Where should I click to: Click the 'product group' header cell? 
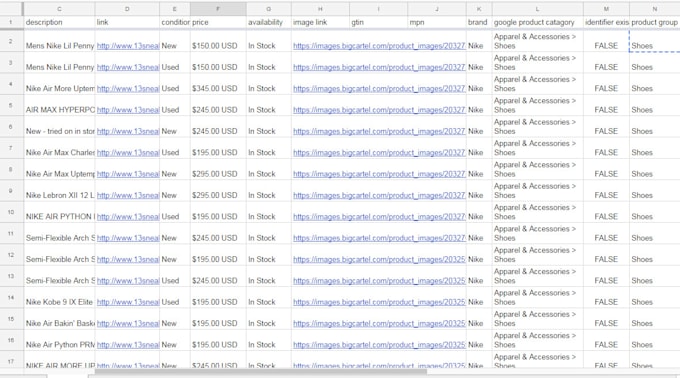pyautogui.click(x=654, y=22)
